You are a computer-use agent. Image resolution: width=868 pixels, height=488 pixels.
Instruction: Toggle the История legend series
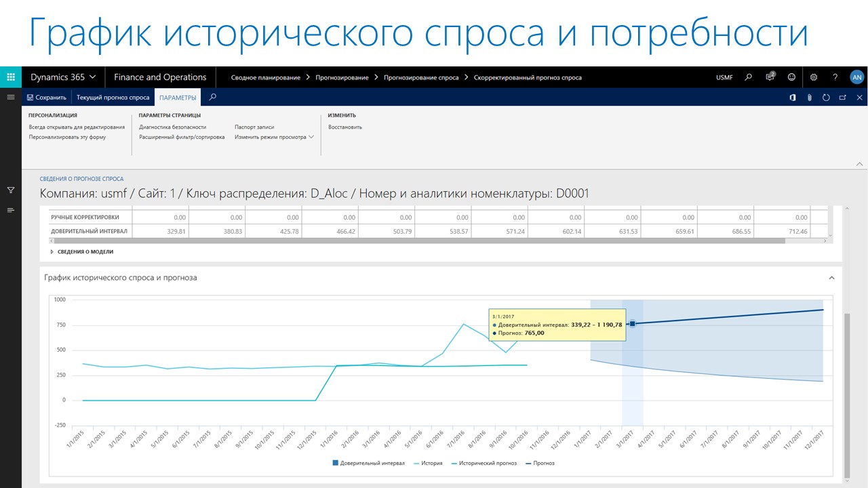[427, 463]
